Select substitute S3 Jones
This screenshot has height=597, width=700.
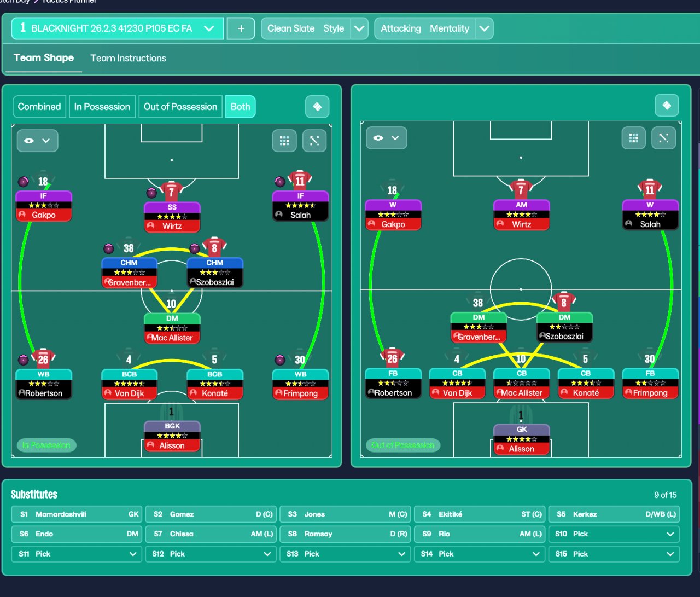click(346, 514)
